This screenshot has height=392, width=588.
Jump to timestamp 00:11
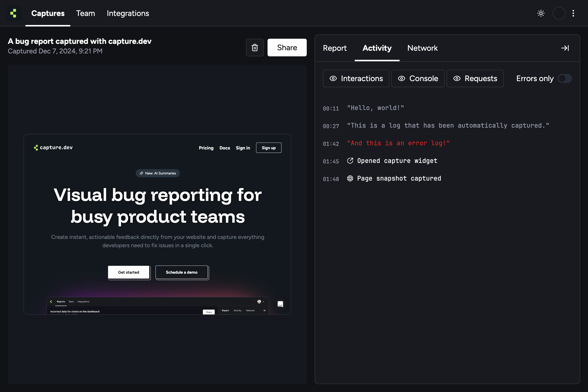[x=331, y=109]
